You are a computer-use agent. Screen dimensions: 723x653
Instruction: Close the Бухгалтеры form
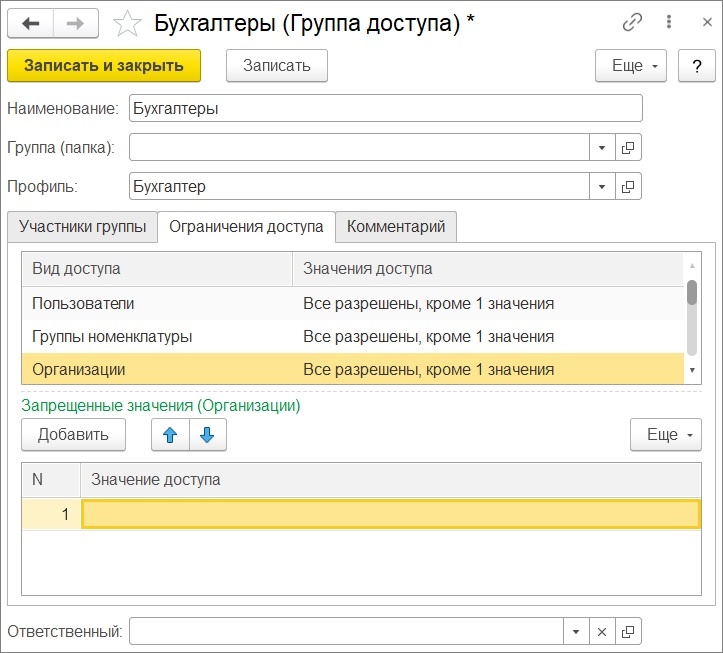[x=707, y=22]
